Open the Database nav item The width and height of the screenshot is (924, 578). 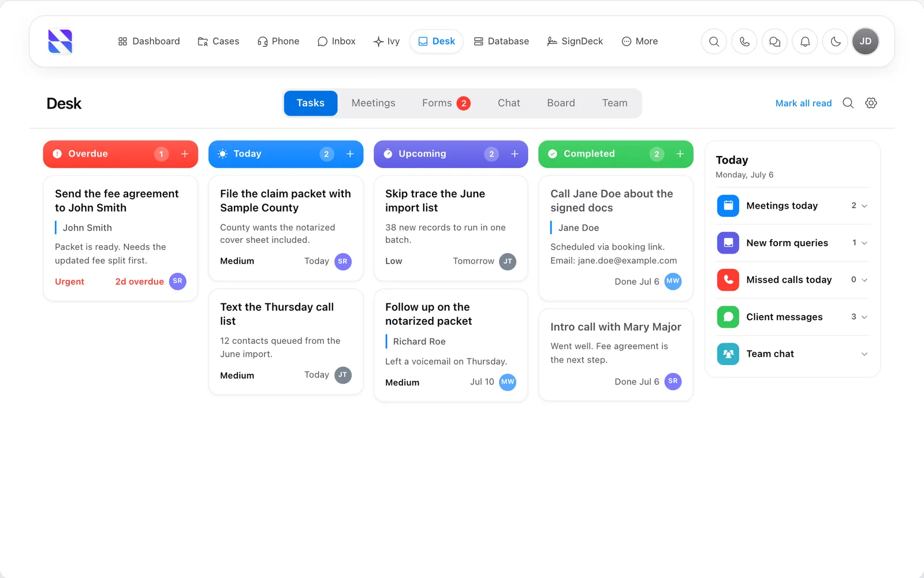click(501, 42)
